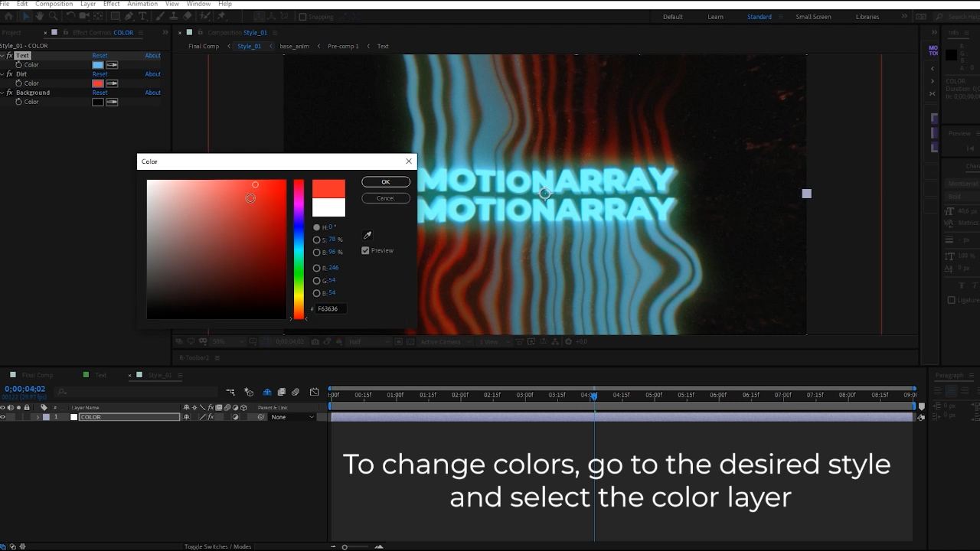The image size is (980, 551).
Task: Hide the COLOR layer with eye icon
Action: pos(3,417)
